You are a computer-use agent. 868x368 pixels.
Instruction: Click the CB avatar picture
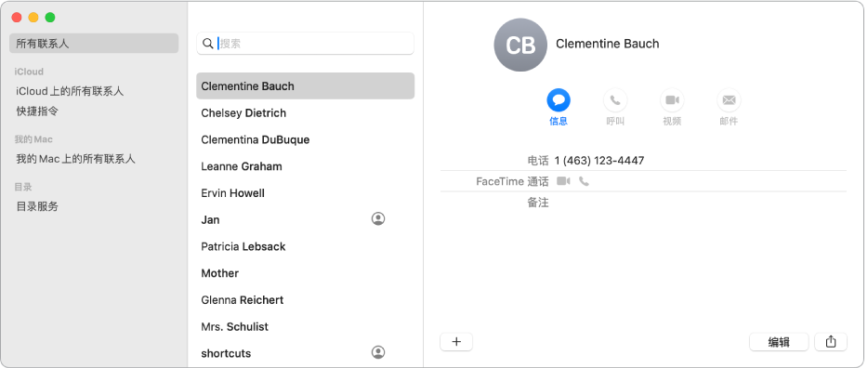click(x=520, y=45)
